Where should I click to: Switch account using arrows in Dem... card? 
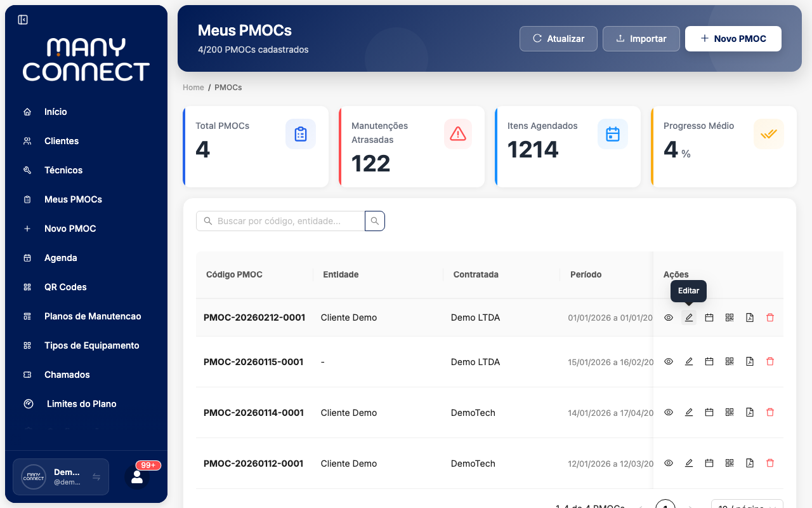tap(96, 477)
